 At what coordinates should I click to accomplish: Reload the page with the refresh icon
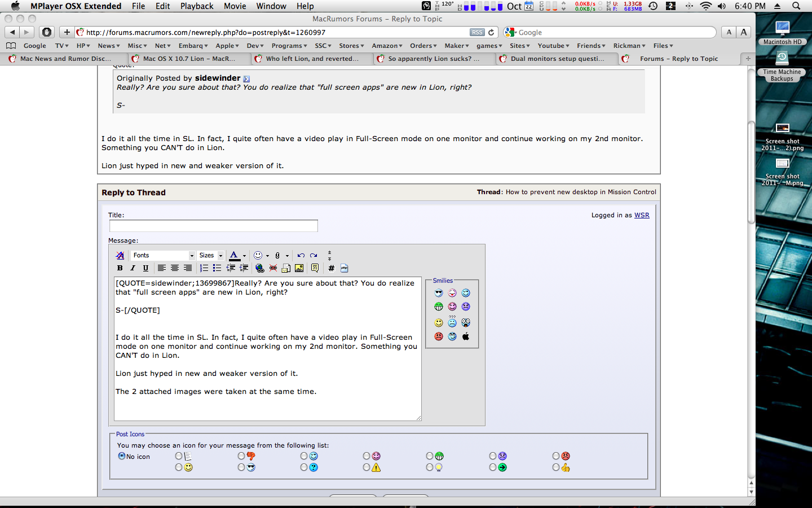pyautogui.click(x=491, y=32)
